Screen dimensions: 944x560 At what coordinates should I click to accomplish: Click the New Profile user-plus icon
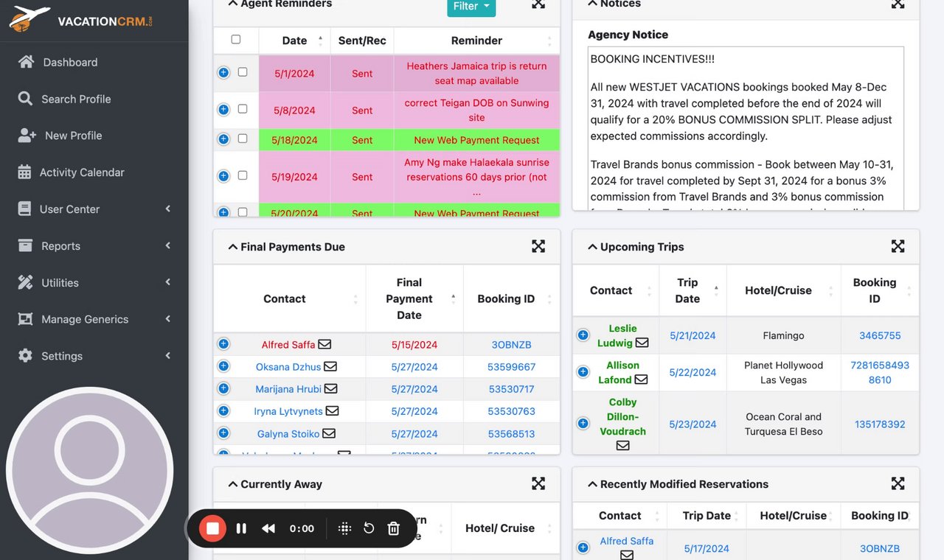click(27, 136)
